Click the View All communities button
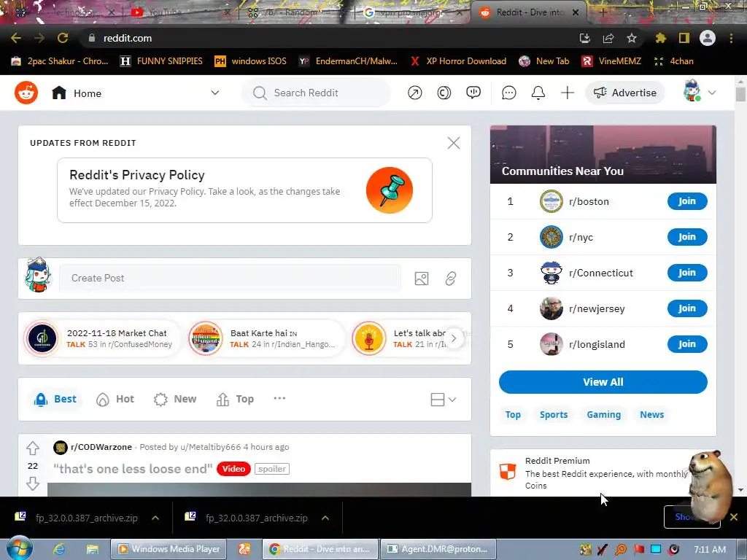Image resolution: width=747 pixels, height=560 pixels. 603,382
